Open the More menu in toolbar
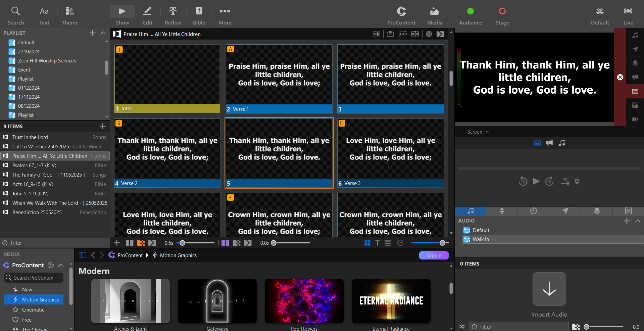 click(x=225, y=15)
